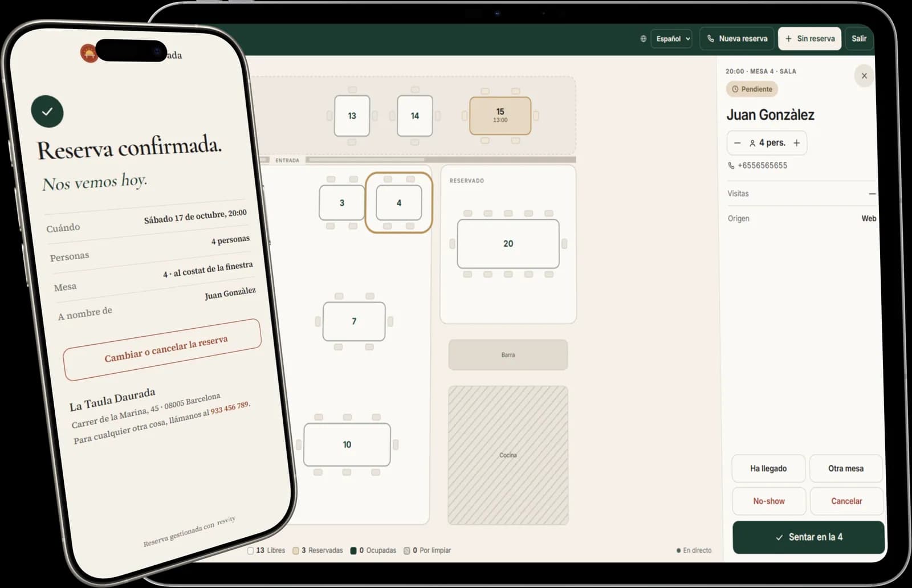Select Sin reserva in the top bar
The width and height of the screenshot is (912, 588).
(x=809, y=39)
